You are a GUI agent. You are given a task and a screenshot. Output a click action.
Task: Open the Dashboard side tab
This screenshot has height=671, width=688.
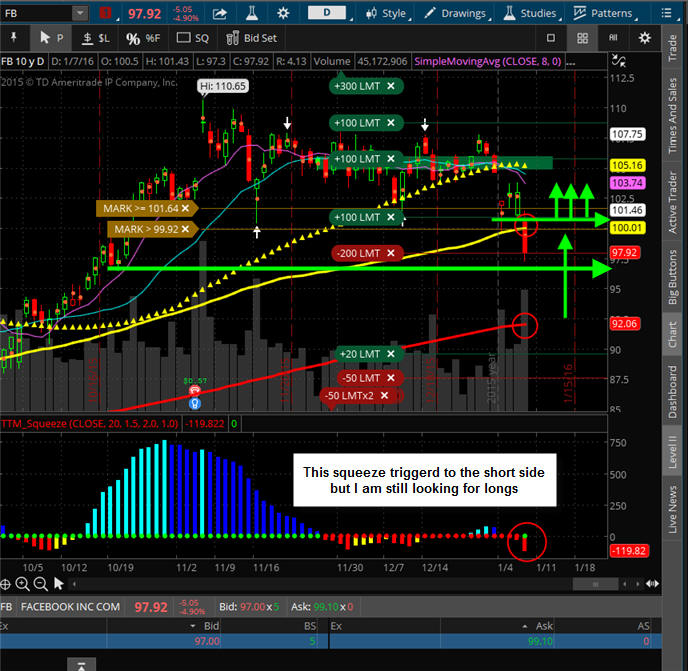click(x=672, y=392)
